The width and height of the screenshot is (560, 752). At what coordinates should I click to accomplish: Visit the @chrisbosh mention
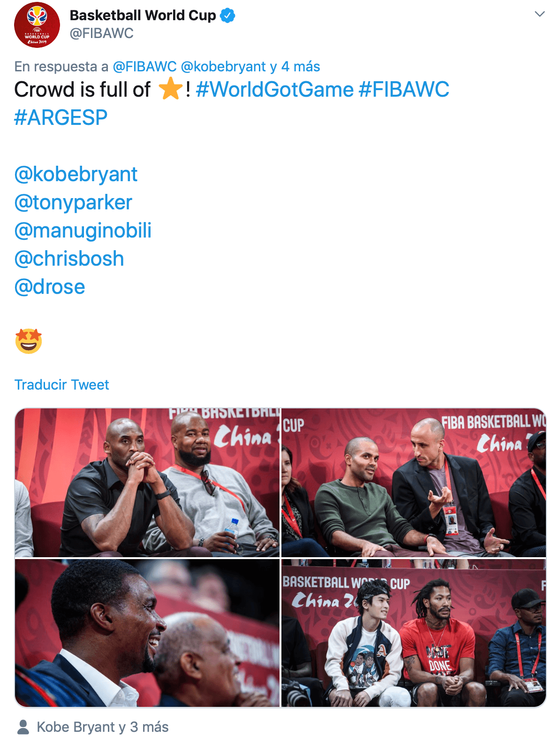click(69, 259)
